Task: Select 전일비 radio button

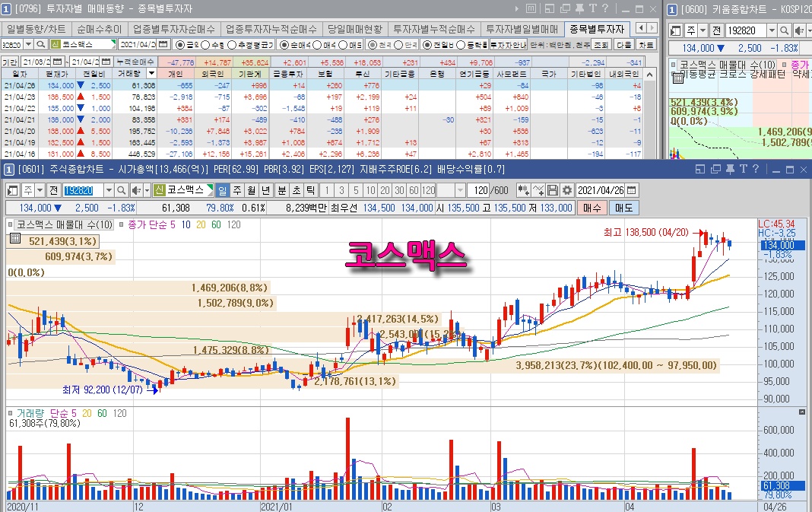Action: pyautogui.click(x=427, y=45)
